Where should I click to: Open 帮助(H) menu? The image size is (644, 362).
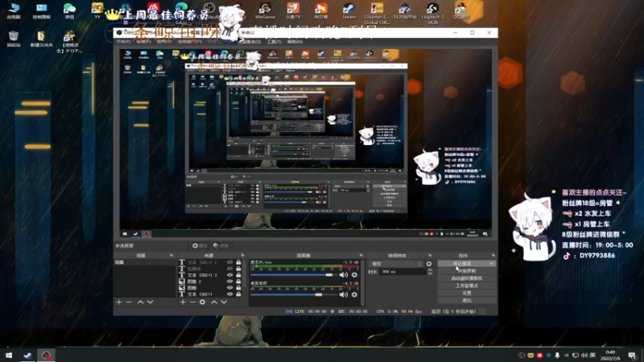[x=295, y=42]
